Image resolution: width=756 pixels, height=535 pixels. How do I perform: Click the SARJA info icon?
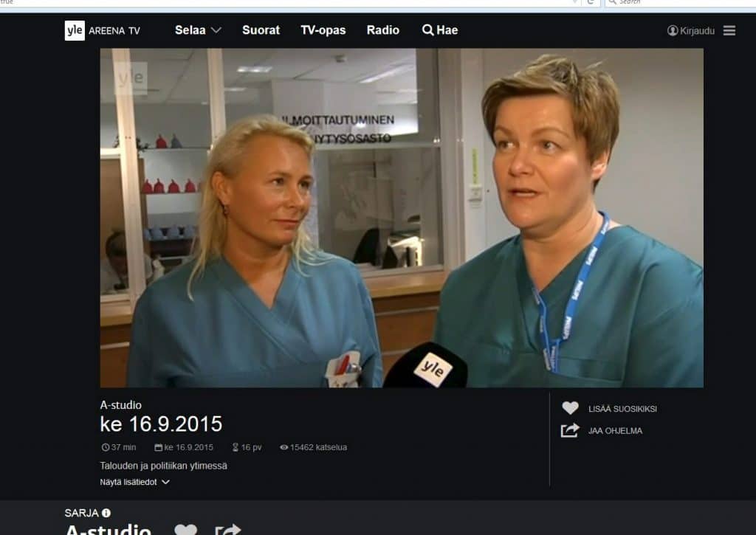(106, 513)
